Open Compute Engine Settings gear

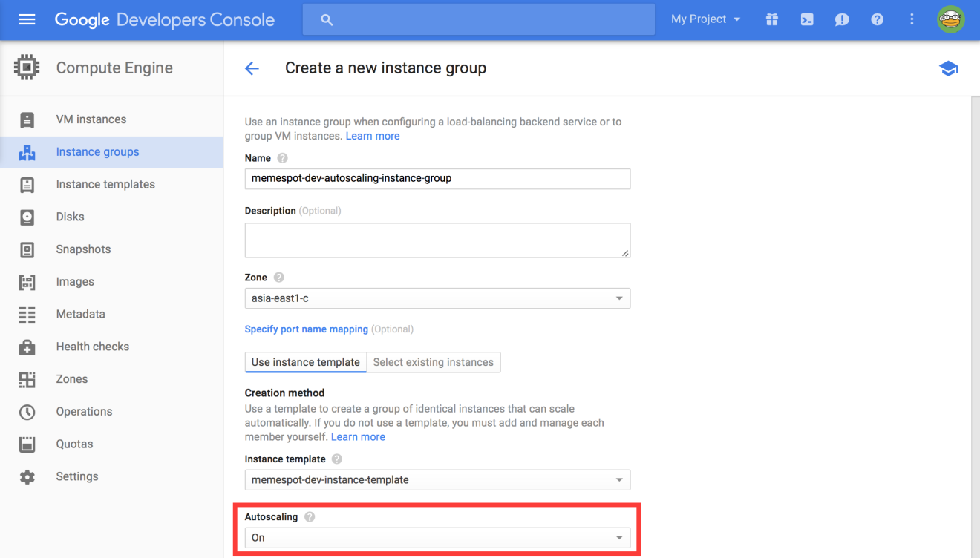pyautogui.click(x=77, y=476)
